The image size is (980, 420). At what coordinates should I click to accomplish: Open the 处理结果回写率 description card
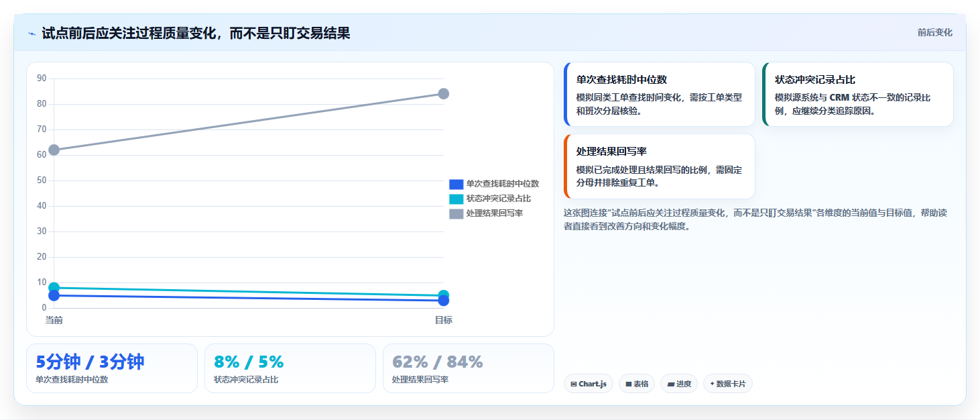click(x=660, y=166)
